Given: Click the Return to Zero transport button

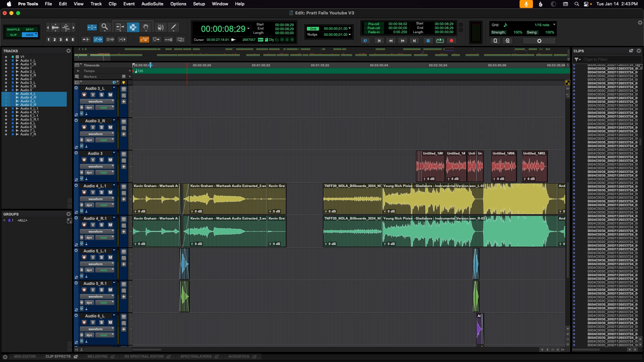Looking at the screenshot, I should (x=379, y=41).
